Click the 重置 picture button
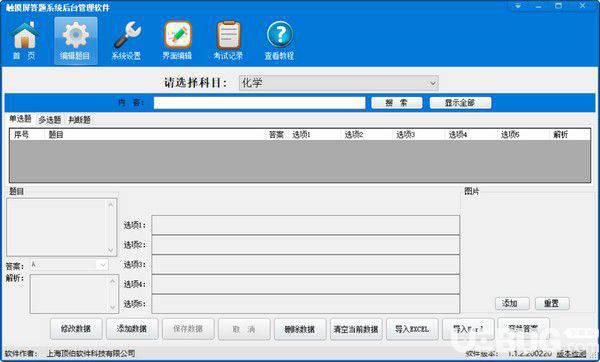The image size is (600, 362). pyautogui.click(x=552, y=304)
